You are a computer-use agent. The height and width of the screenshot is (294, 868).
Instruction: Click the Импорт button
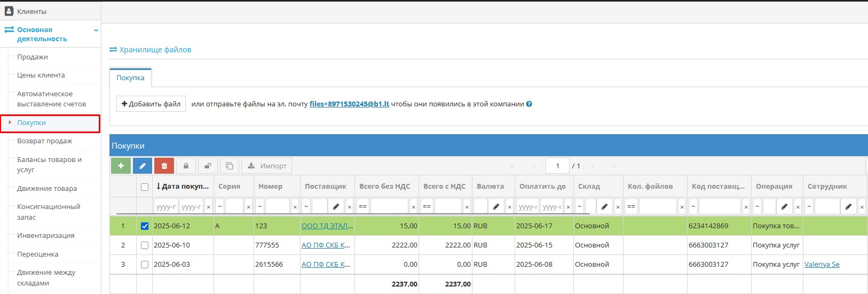click(x=267, y=166)
